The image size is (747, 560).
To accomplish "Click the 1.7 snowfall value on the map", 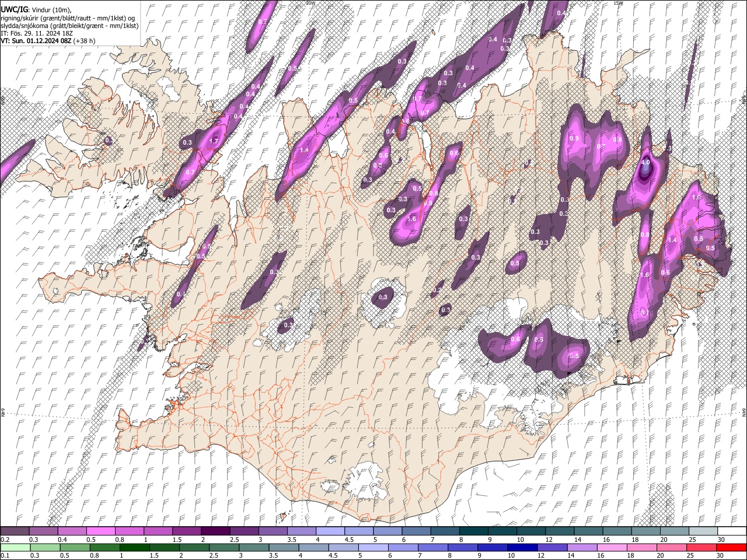I will [214, 141].
